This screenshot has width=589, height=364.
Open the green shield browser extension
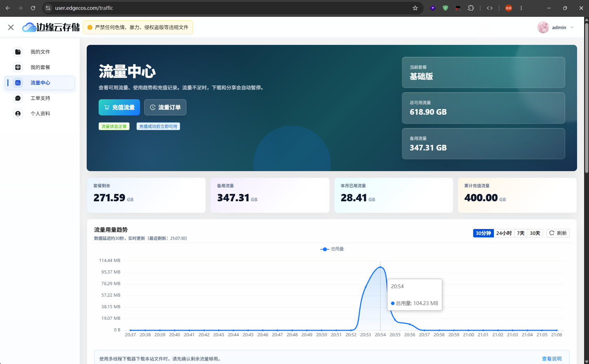tap(445, 8)
